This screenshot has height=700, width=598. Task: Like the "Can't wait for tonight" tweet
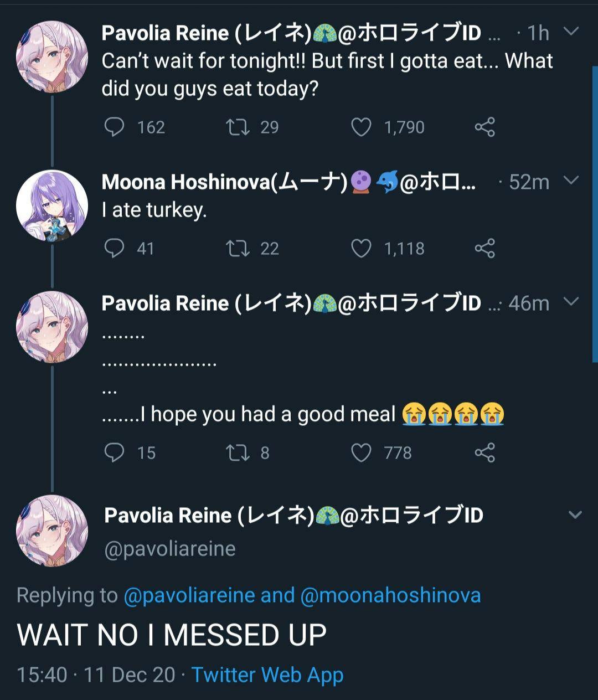click(x=362, y=127)
